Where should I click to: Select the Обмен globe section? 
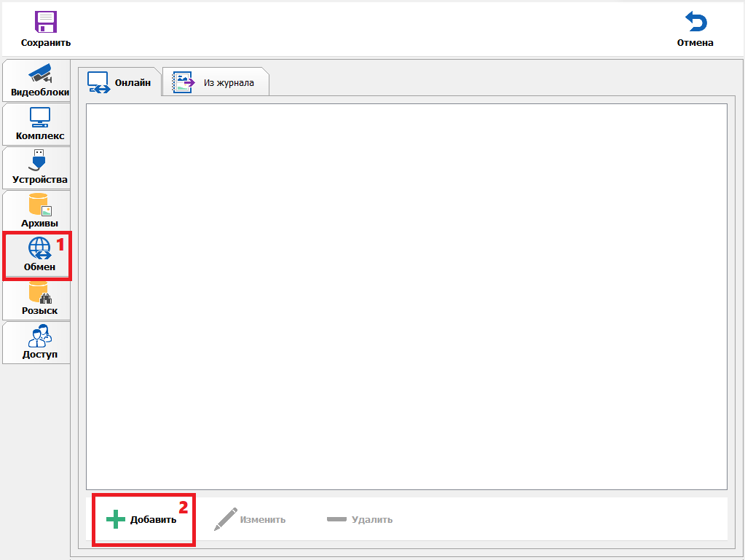tap(39, 256)
